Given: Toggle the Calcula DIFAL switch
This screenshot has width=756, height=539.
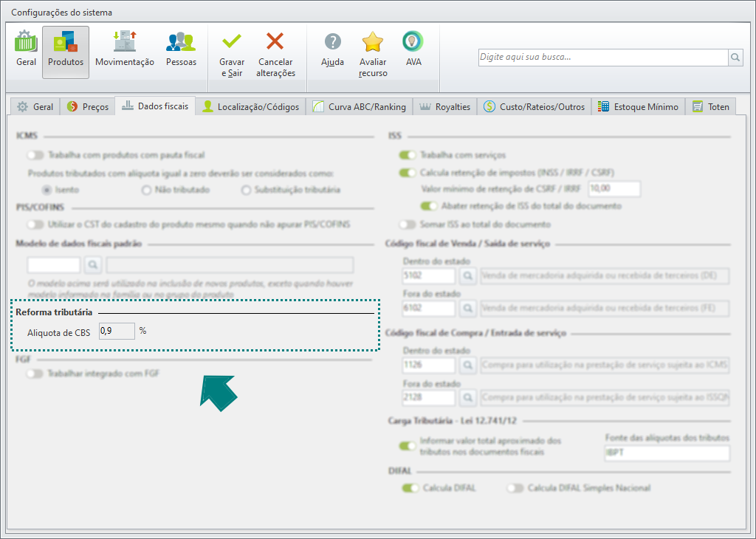Looking at the screenshot, I should (410, 488).
